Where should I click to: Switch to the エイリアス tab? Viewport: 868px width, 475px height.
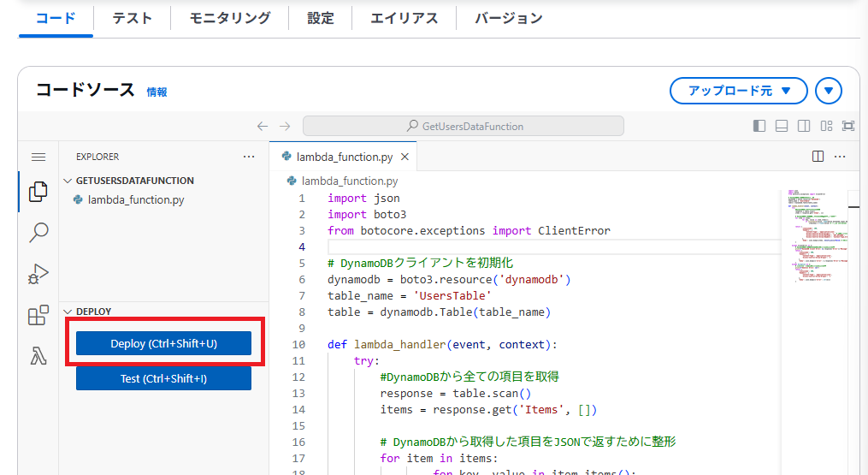click(x=404, y=18)
